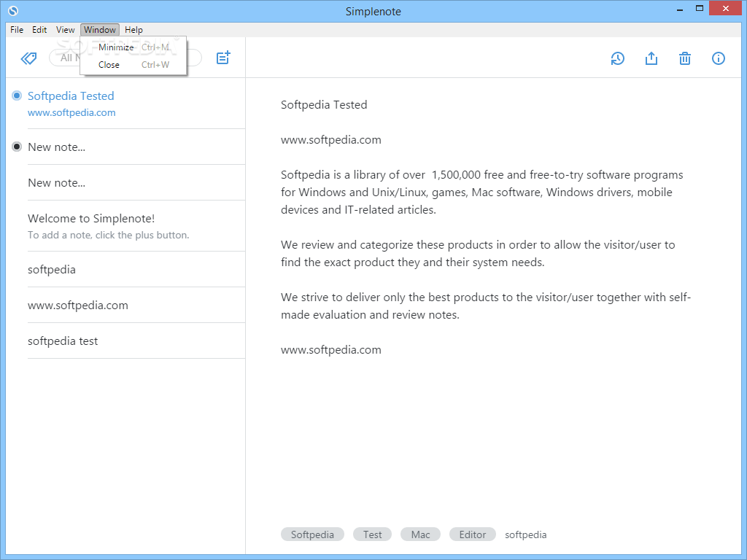747x560 pixels.
Task: Select the softpedia test note
Action: coord(136,341)
